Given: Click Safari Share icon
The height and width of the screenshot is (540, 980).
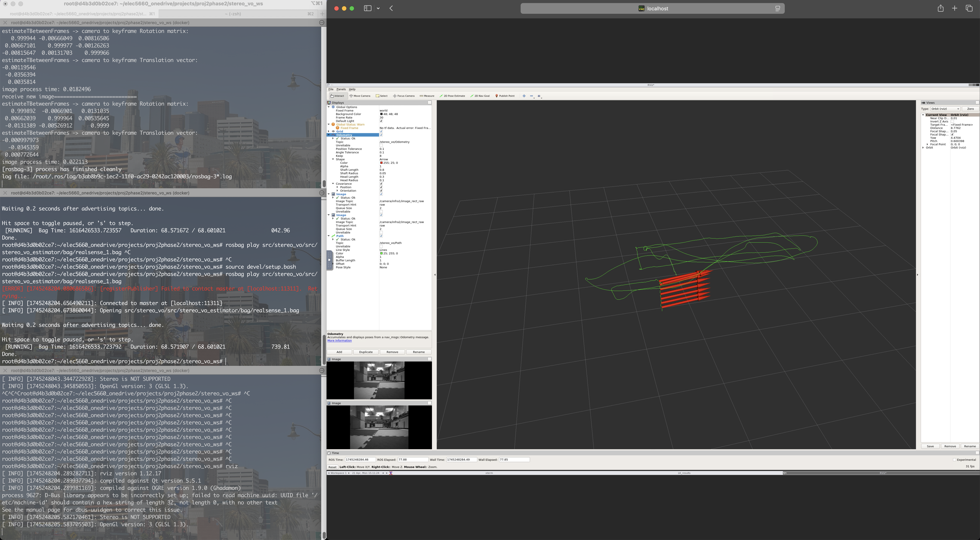Looking at the screenshot, I should click(940, 8).
